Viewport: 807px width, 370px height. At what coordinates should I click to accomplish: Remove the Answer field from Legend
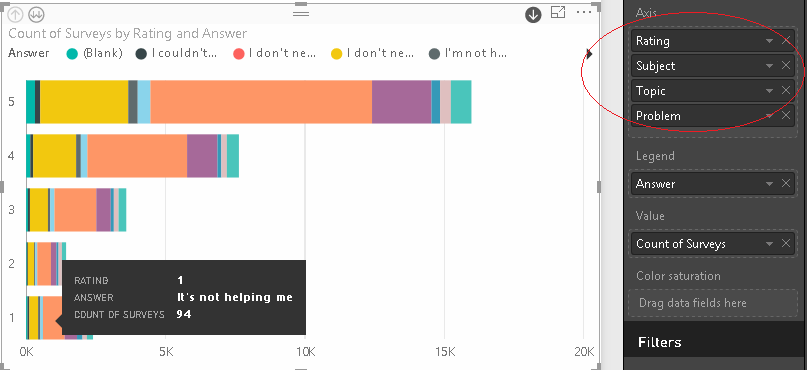pos(786,184)
